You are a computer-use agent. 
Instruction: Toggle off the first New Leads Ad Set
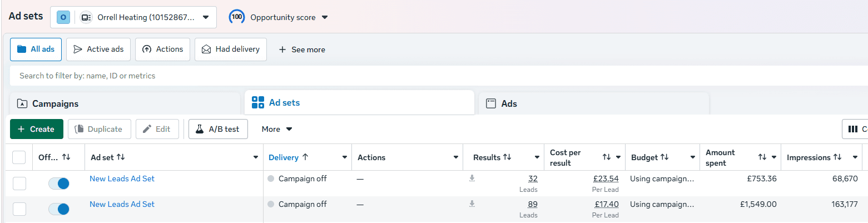point(58,184)
